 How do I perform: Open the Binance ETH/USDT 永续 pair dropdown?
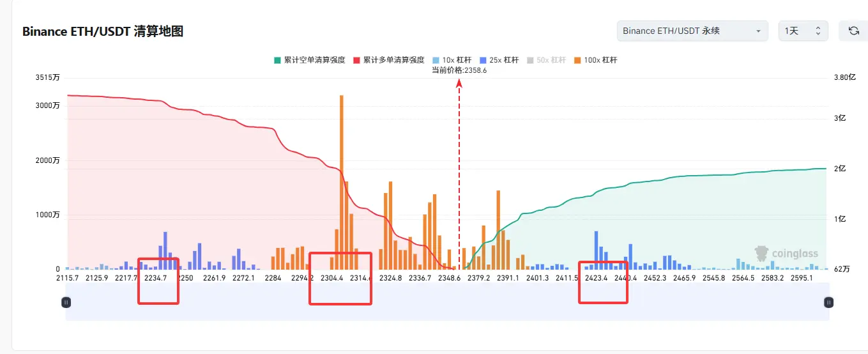click(692, 31)
